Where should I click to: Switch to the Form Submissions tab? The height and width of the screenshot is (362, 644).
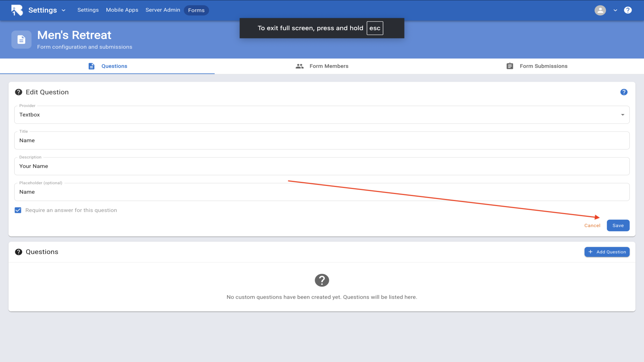[543, 66]
